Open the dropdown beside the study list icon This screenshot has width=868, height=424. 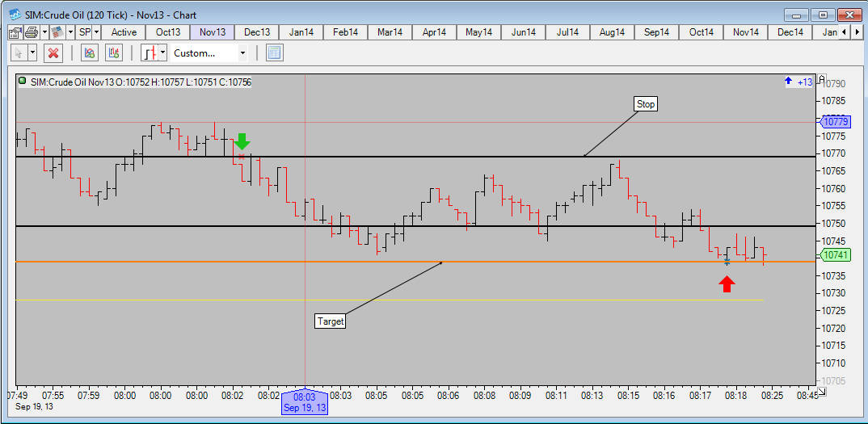(x=70, y=32)
